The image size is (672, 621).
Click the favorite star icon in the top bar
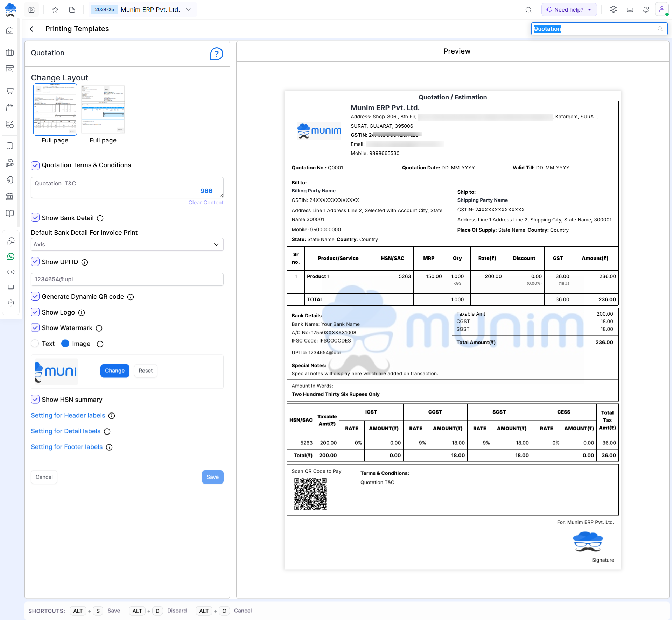(55, 10)
